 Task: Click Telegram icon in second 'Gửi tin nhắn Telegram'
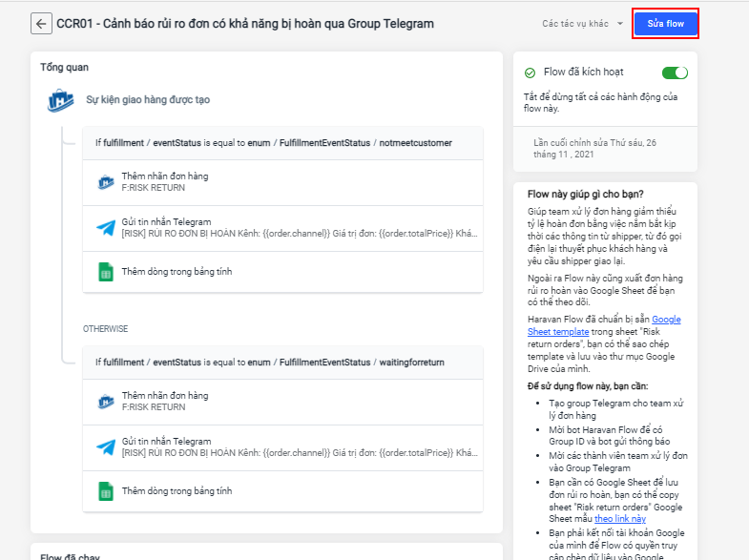pyautogui.click(x=106, y=447)
